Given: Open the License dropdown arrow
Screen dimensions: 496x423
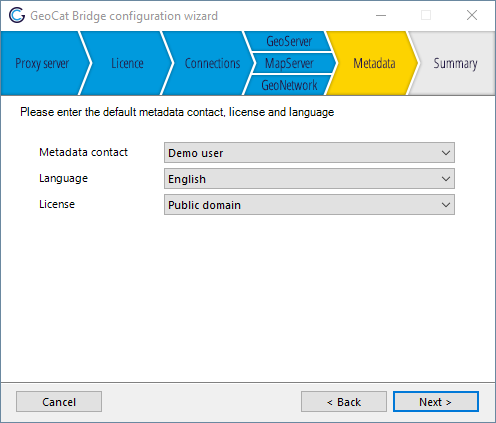Looking at the screenshot, I should [x=446, y=205].
